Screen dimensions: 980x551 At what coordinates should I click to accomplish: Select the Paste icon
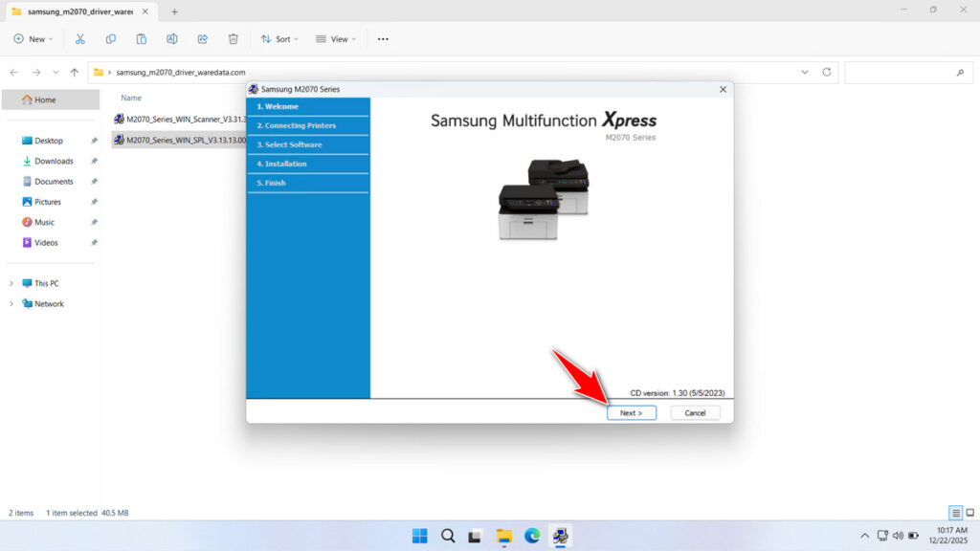[x=141, y=38]
